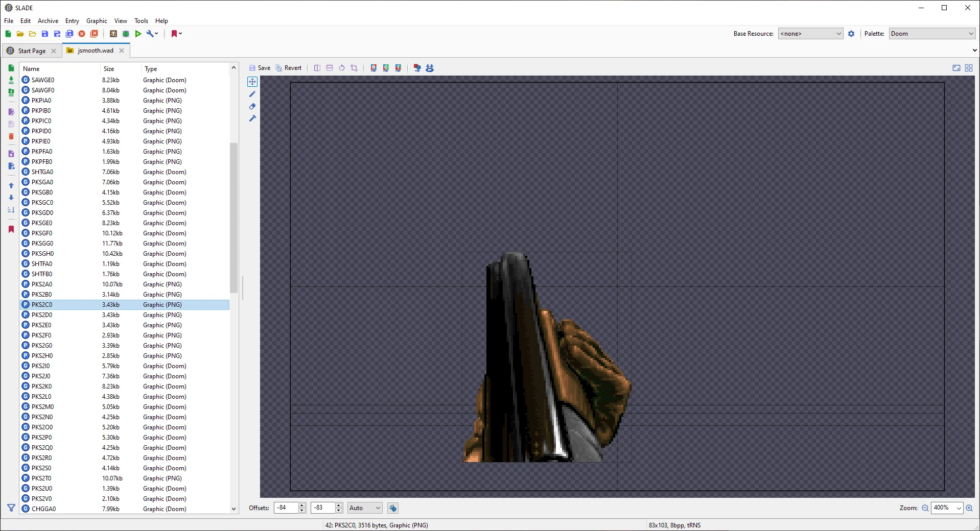The height and width of the screenshot is (531, 980).
Task: Select the Eraser tool
Action: (252, 106)
